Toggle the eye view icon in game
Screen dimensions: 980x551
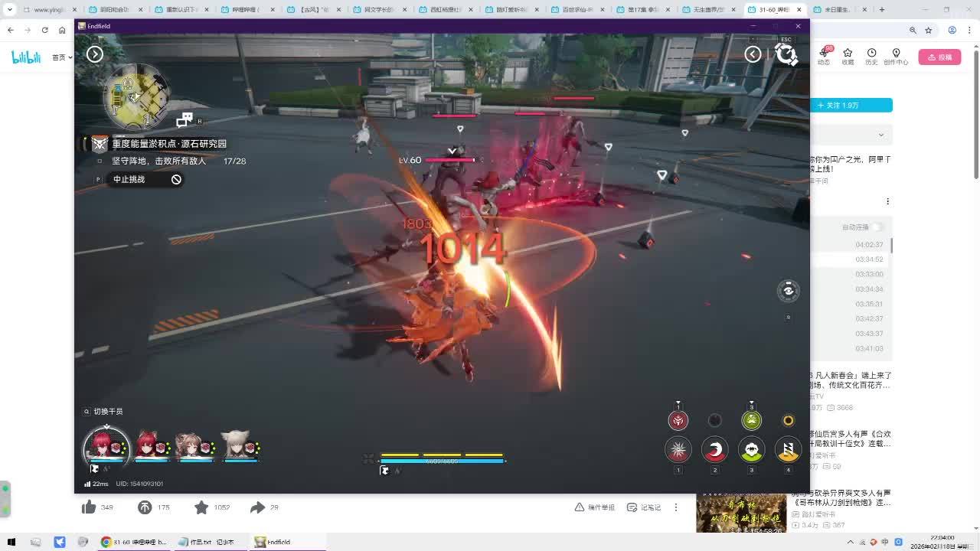click(788, 291)
